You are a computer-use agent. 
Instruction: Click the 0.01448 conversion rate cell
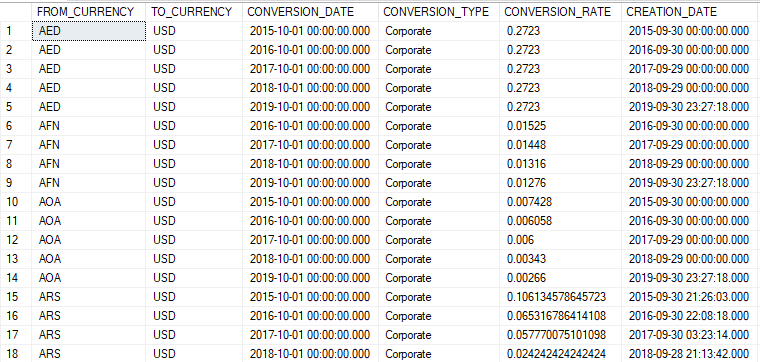tap(561, 145)
